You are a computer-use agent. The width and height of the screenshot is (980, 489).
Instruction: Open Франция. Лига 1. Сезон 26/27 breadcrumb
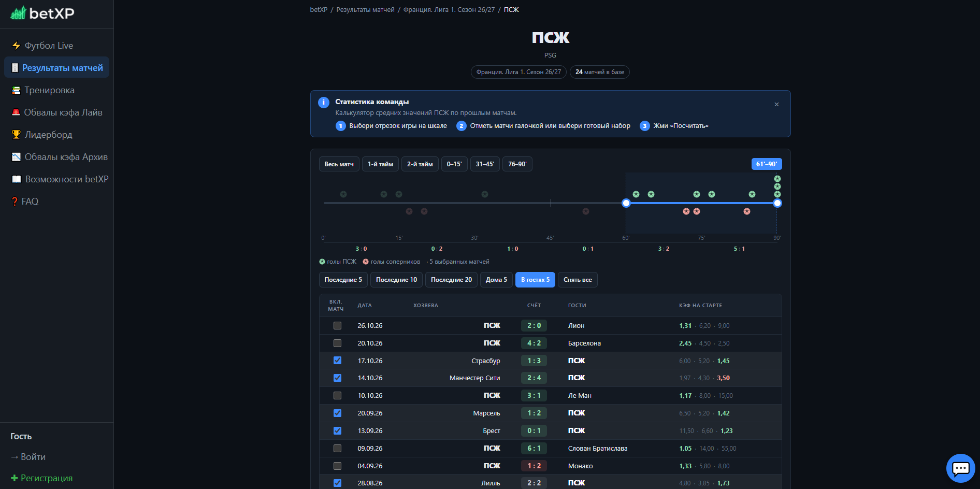click(449, 10)
